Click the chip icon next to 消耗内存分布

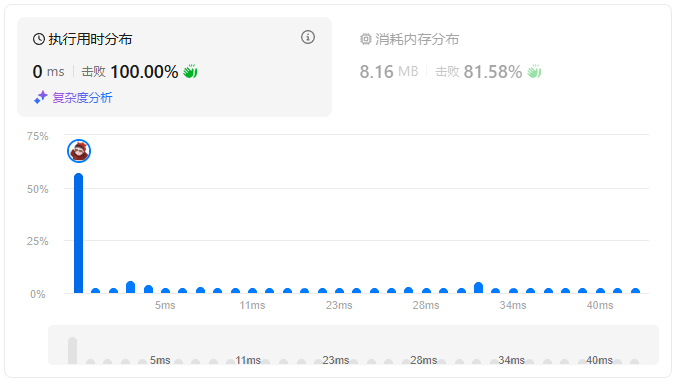click(x=366, y=39)
